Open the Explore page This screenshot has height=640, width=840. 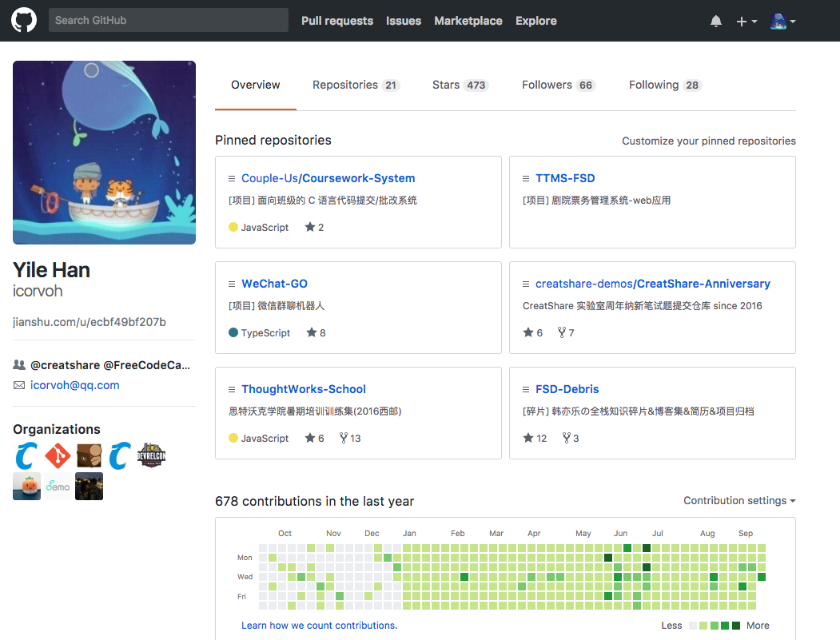(x=535, y=21)
